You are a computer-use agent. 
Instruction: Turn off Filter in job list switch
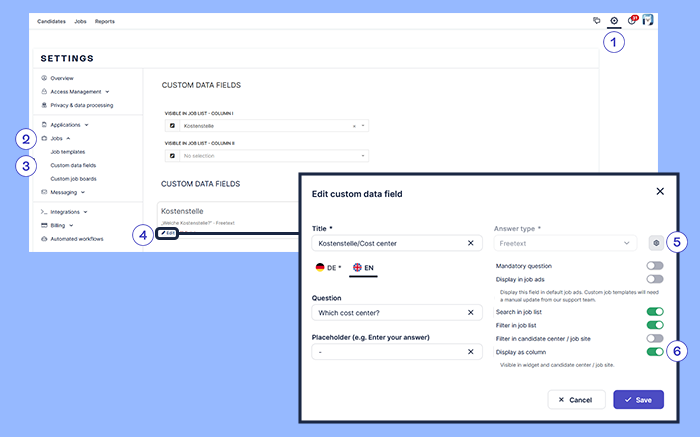coord(655,325)
